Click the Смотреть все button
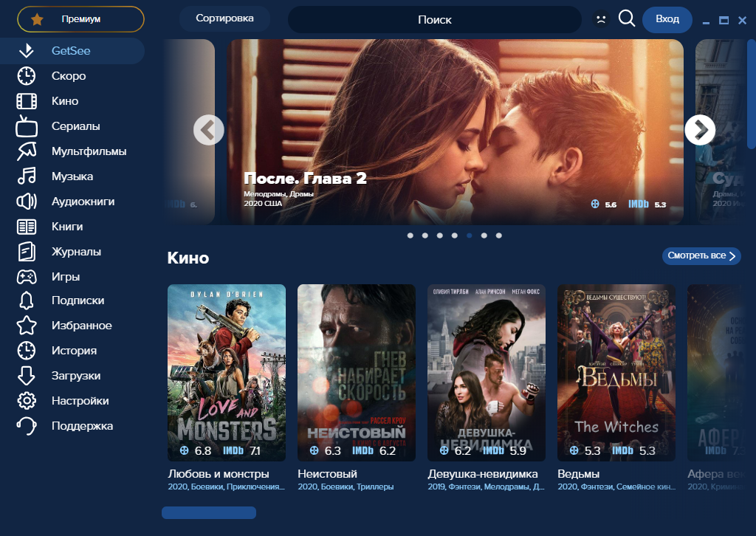The height and width of the screenshot is (536, 756). click(701, 255)
